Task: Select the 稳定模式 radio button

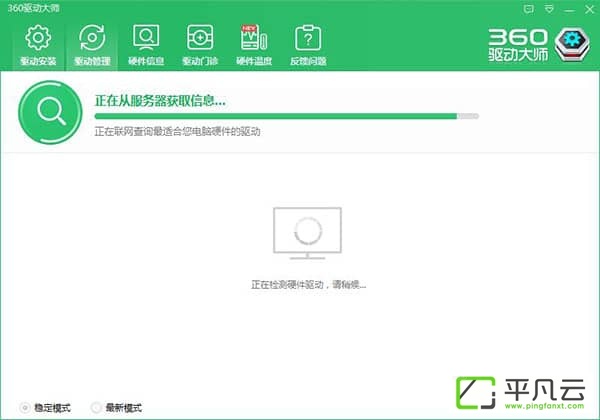Action: 25,408
